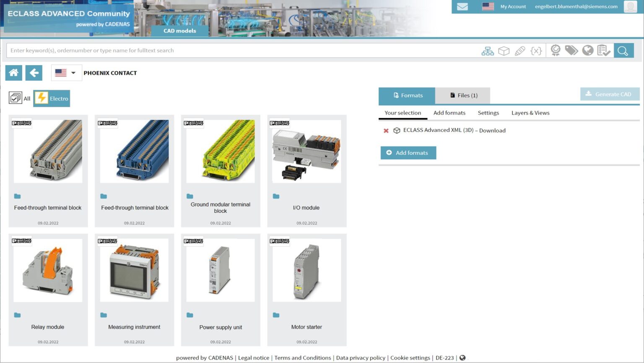Click the Generate CAD button
644x363 pixels.
click(610, 94)
